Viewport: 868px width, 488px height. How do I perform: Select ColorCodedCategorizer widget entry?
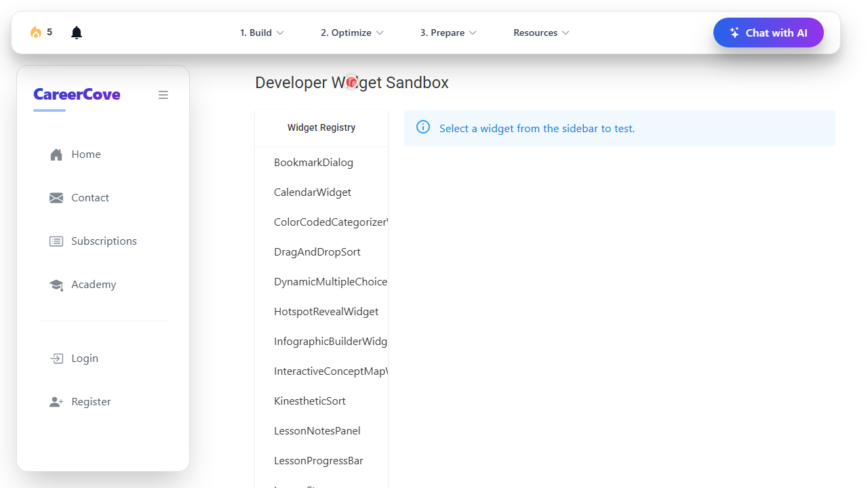[x=321, y=222]
